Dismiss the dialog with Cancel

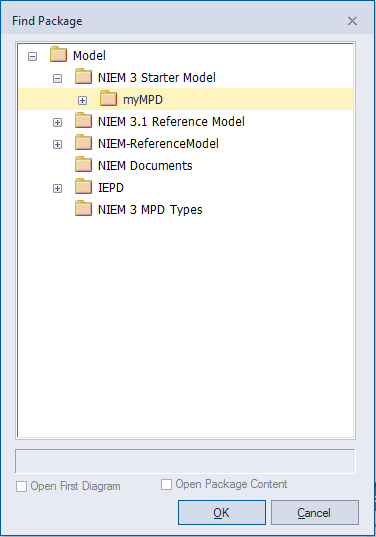315,512
